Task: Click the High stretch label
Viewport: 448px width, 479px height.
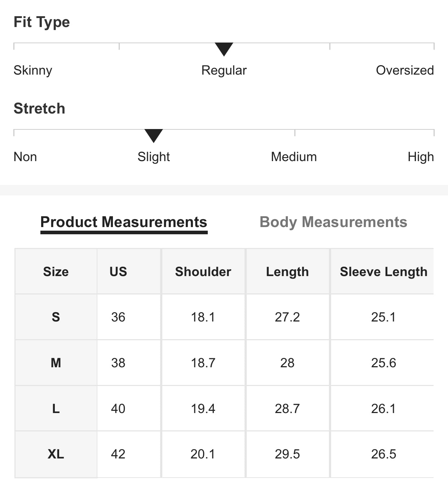Action: (421, 157)
